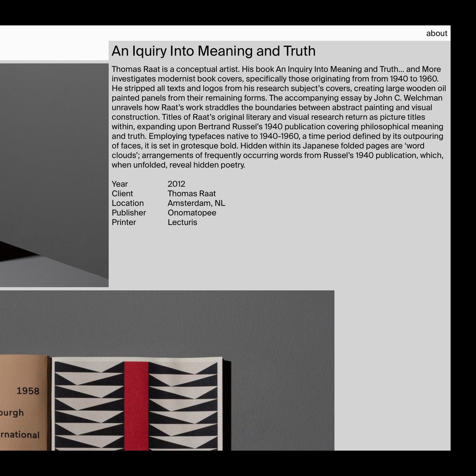This screenshot has width=476, height=476.
Task: Click the Client metadata label
Action: [x=122, y=193]
